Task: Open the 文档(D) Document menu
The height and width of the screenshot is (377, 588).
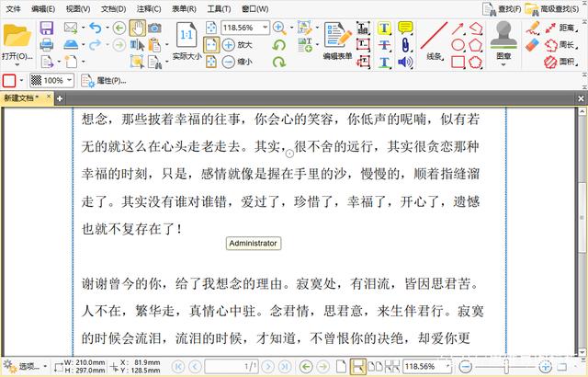Action: (x=114, y=8)
